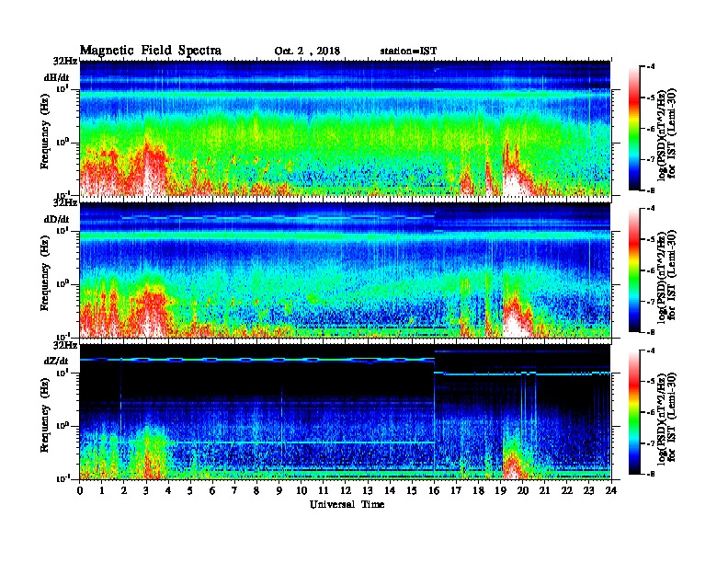The width and height of the screenshot is (728, 563).
Task: Click the hour 0 tick label on the time axis
Action: (80, 490)
